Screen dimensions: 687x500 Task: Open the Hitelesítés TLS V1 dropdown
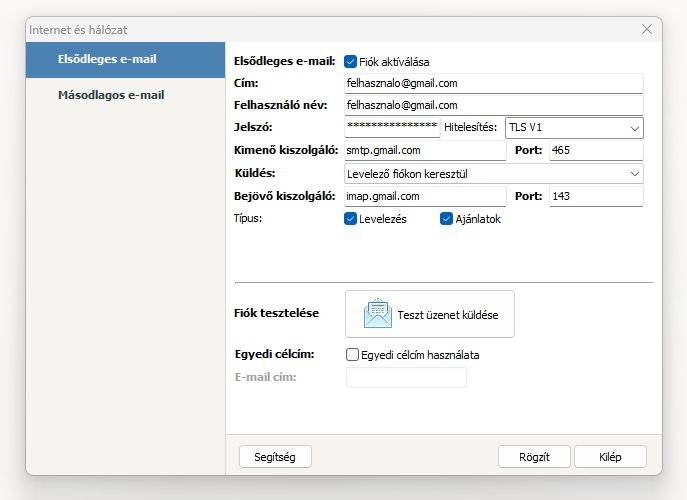[x=574, y=128]
